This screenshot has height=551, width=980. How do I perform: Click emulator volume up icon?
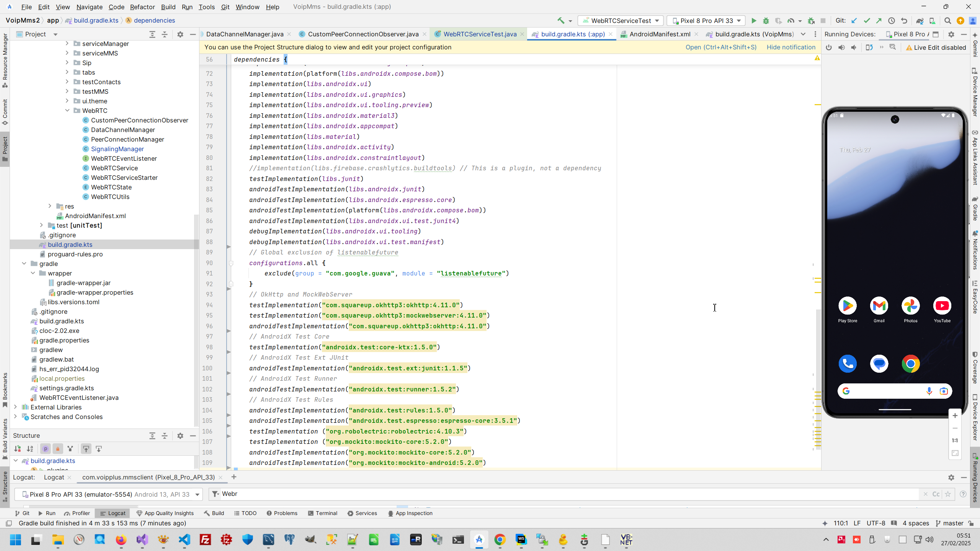pos(841,47)
